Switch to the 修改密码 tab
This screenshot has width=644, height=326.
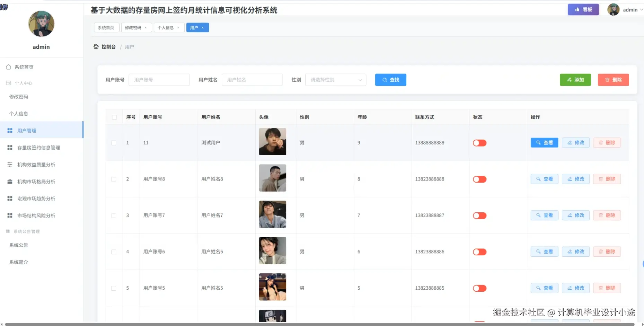[133, 27]
